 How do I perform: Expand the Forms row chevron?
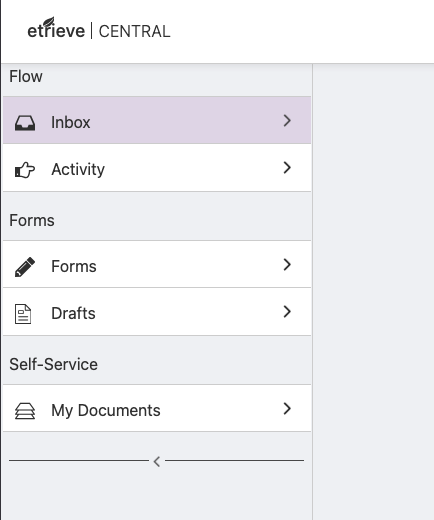coord(287,265)
